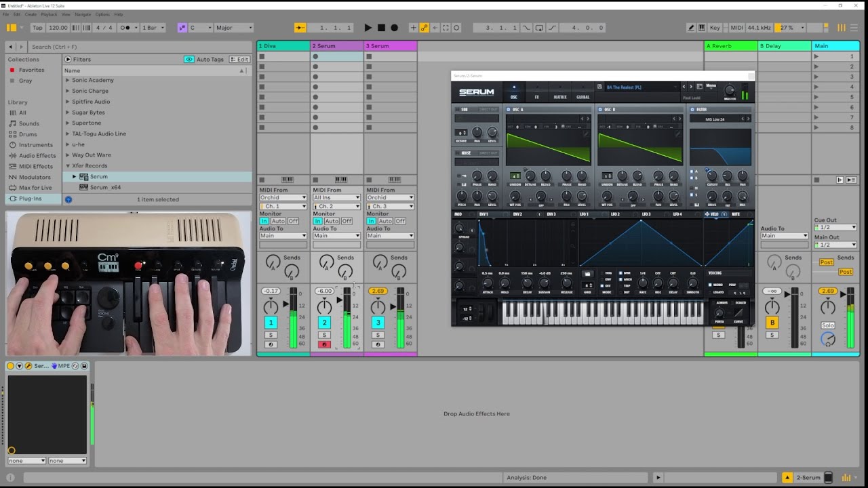
Task: Toggle the Auto Tags eye icon
Action: pos(189,60)
